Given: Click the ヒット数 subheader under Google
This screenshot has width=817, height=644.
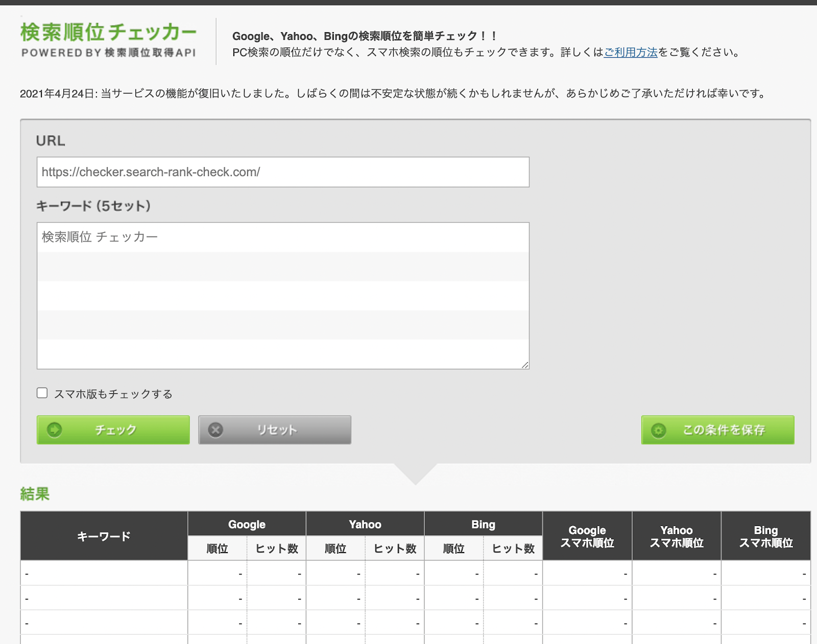Looking at the screenshot, I should tap(277, 548).
